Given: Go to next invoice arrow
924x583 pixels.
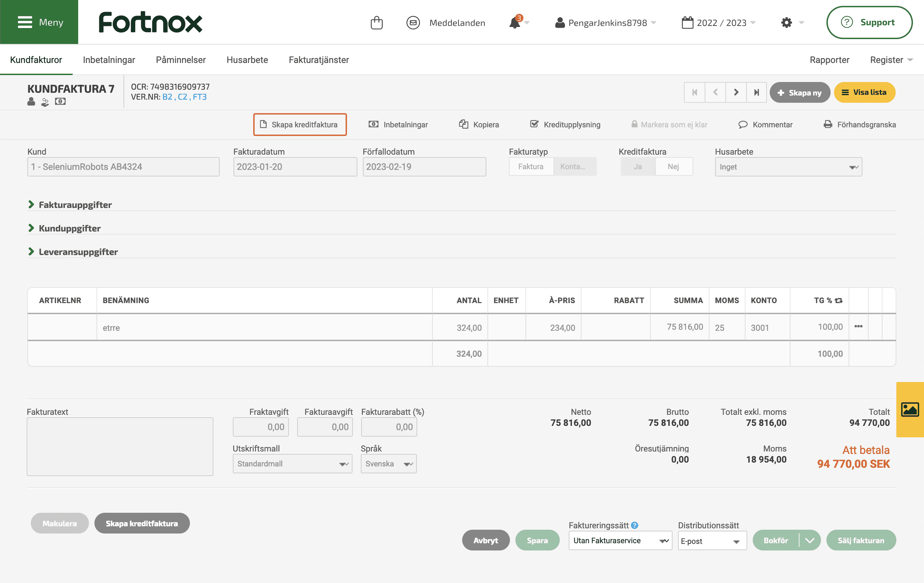Looking at the screenshot, I should [736, 92].
